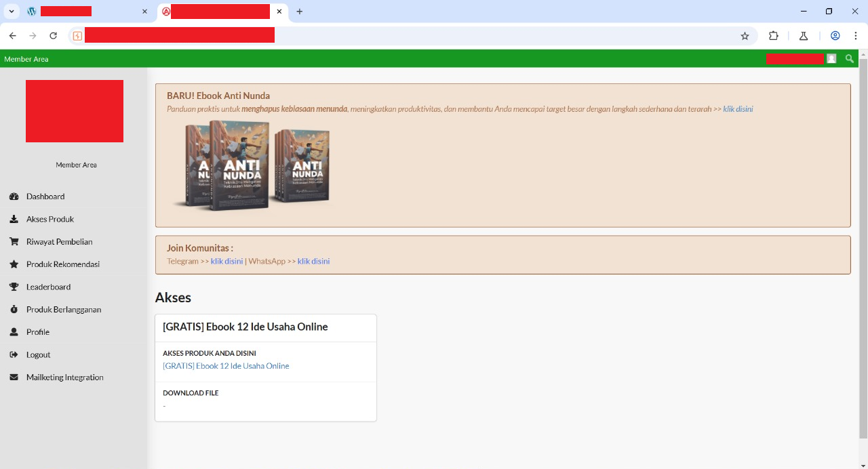Click the user avatar in green top bar
This screenshot has width=868, height=469.
coord(831,59)
